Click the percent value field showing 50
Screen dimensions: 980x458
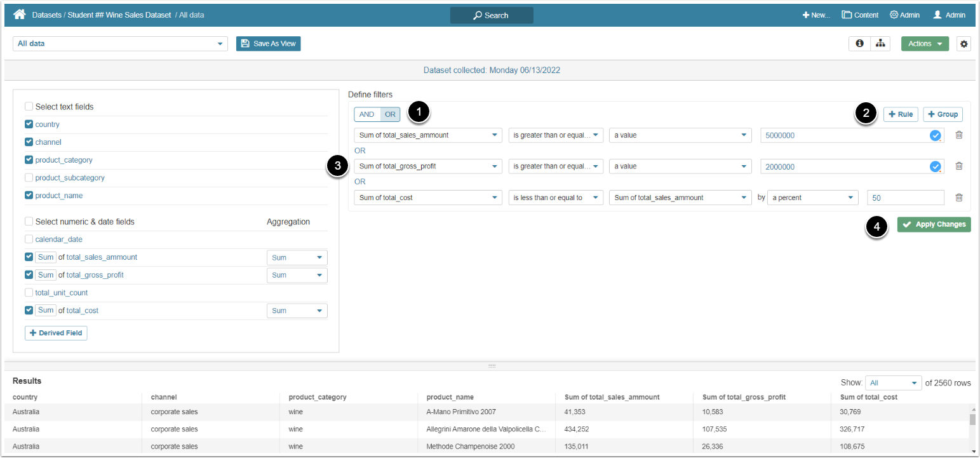905,198
